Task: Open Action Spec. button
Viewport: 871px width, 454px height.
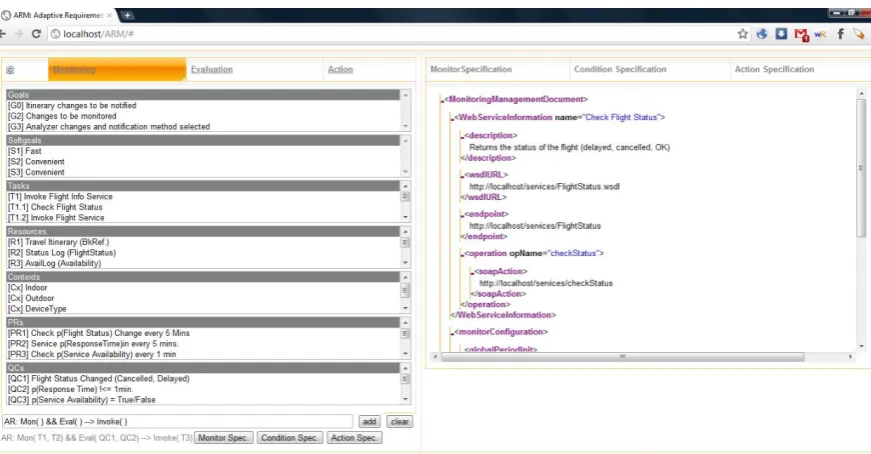Action: pos(354,438)
